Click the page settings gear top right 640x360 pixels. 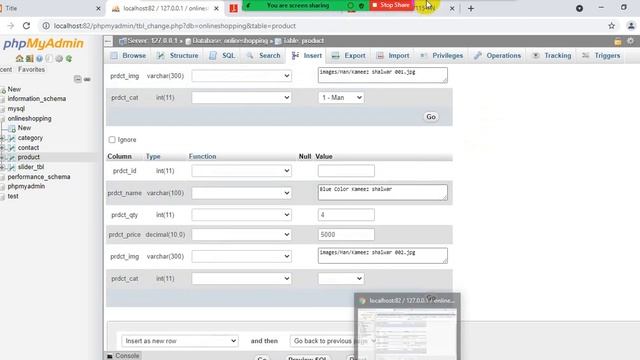(631, 41)
